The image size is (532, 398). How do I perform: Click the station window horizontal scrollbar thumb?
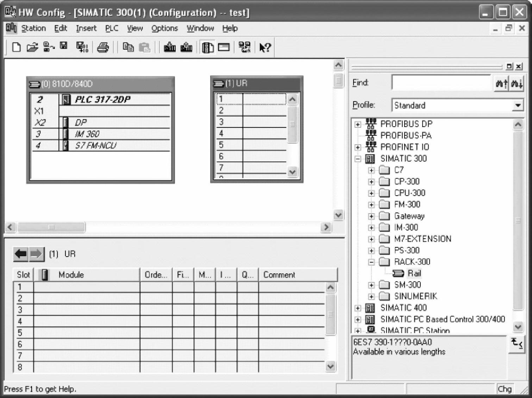[x=51, y=227]
